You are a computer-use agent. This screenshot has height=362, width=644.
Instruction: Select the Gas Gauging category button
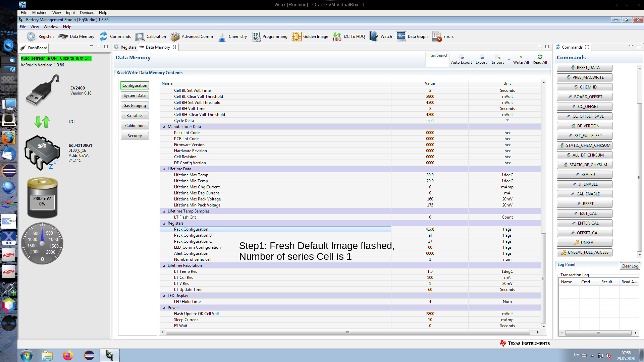click(135, 106)
